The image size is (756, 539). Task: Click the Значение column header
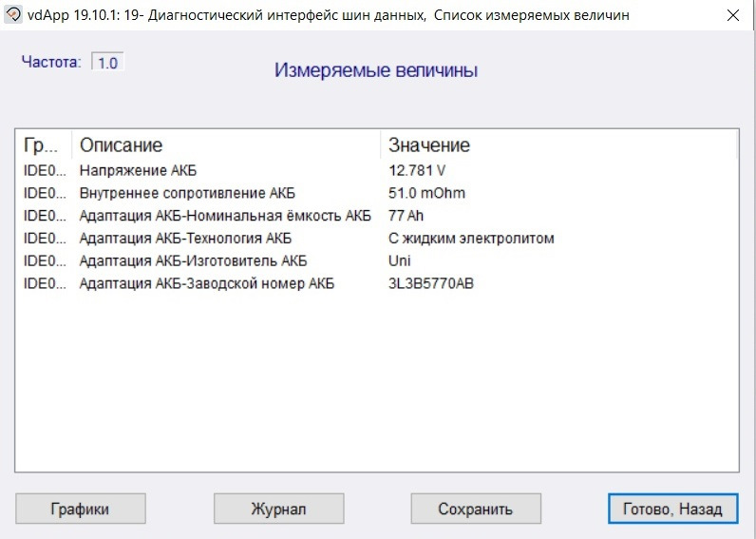(559, 144)
